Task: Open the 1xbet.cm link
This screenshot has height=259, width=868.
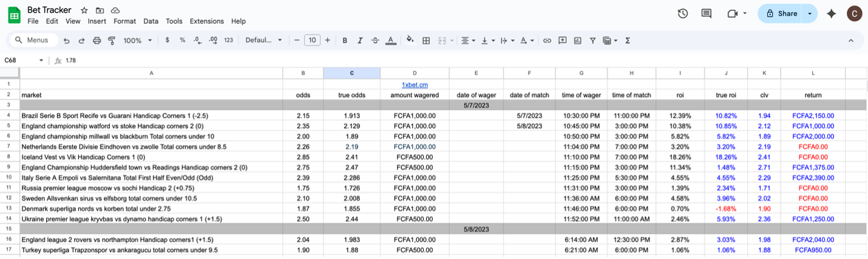Action: [x=415, y=84]
